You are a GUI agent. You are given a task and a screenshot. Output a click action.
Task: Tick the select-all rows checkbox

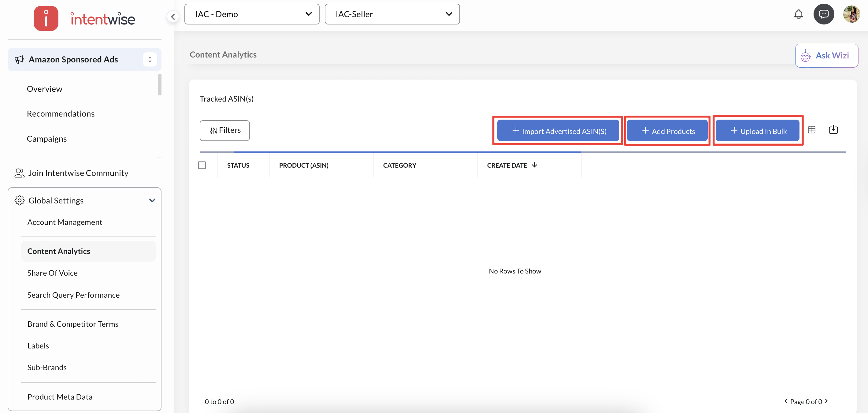coord(202,165)
